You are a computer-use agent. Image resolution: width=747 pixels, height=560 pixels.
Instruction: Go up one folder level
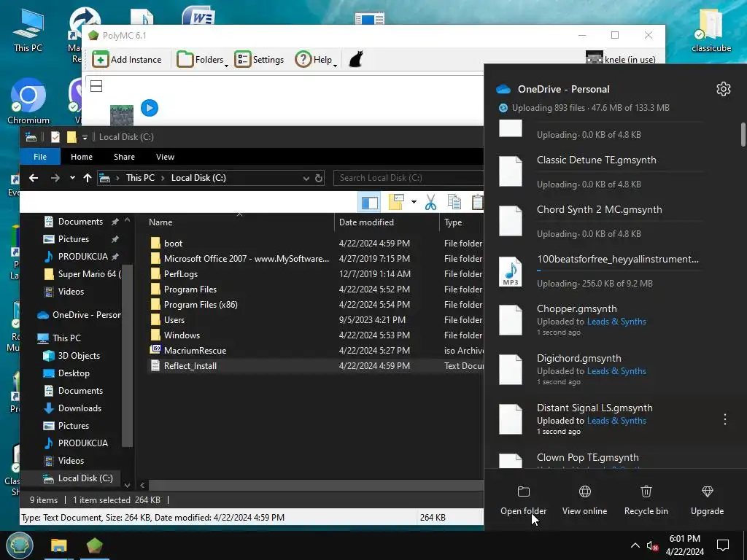[x=88, y=178]
